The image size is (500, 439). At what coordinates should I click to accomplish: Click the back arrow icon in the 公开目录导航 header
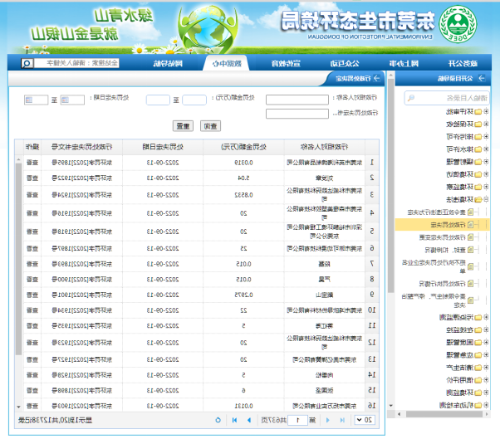tap(481, 78)
